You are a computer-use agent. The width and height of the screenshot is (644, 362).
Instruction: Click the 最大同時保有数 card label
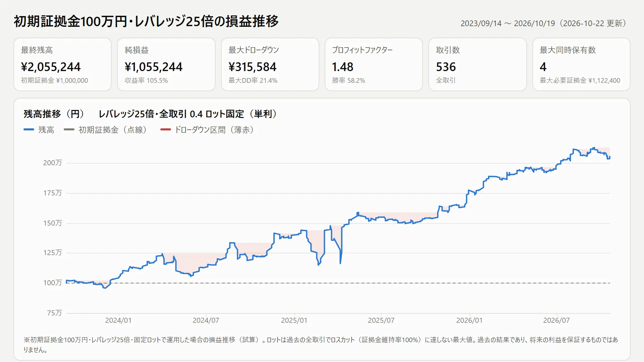568,50
